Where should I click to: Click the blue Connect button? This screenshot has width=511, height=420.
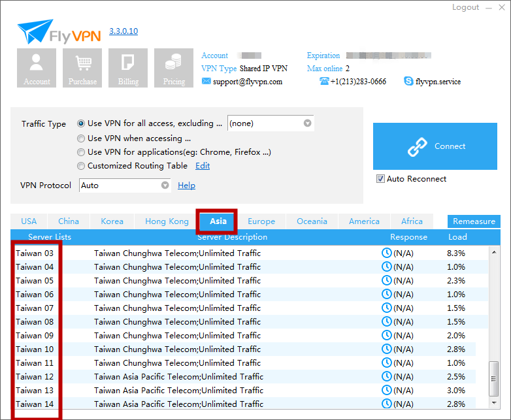click(x=435, y=146)
